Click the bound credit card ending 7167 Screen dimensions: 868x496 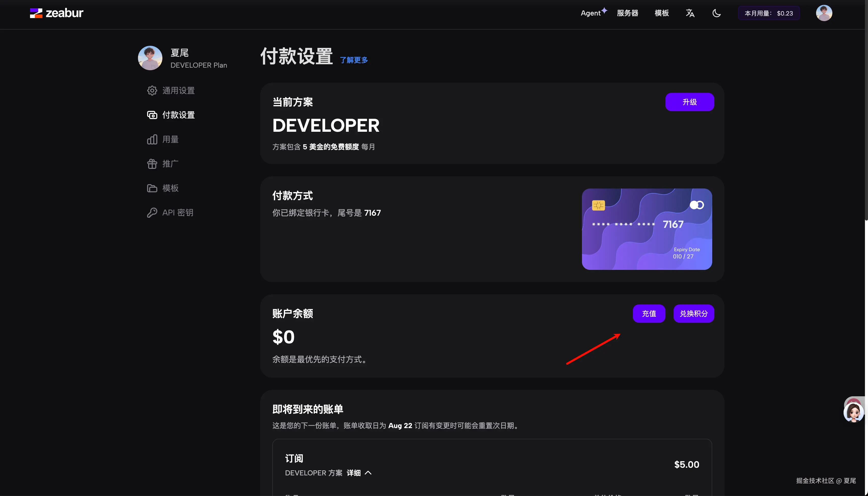[x=647, y=229]
